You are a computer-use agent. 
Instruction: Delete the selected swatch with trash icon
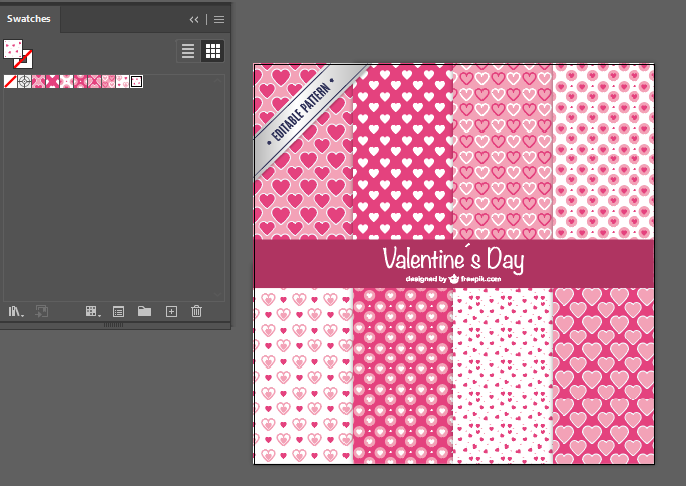[x=196, y=311]
